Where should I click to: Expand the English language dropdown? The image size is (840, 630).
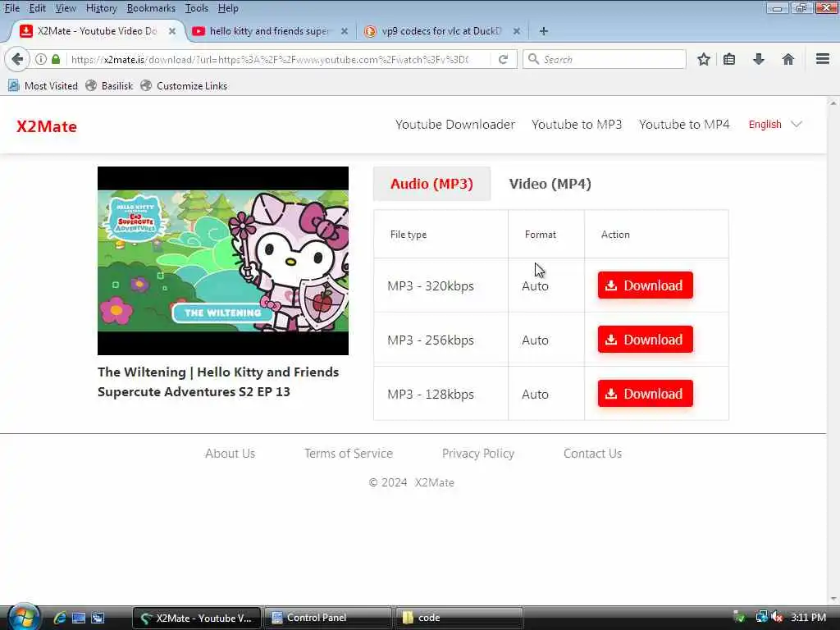pyautogui.click(x=774, y=125)
